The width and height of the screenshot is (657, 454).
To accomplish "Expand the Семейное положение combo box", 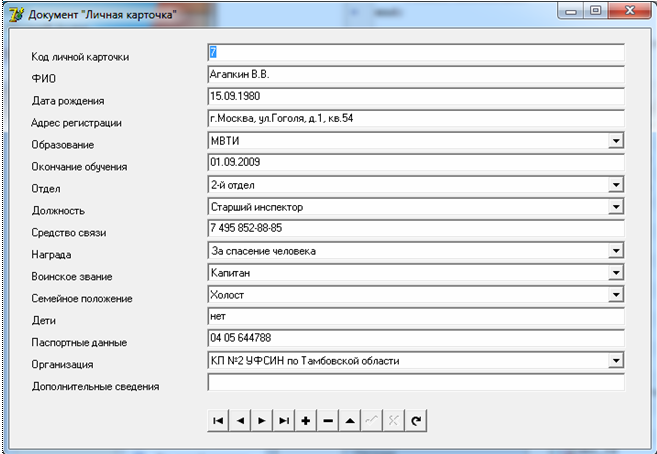I will (616, 296).
